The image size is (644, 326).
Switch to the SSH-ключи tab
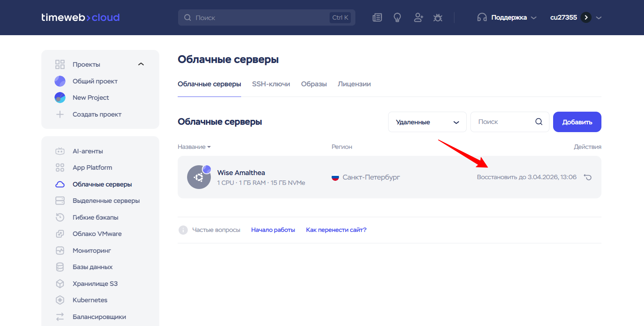click(271, 84)
